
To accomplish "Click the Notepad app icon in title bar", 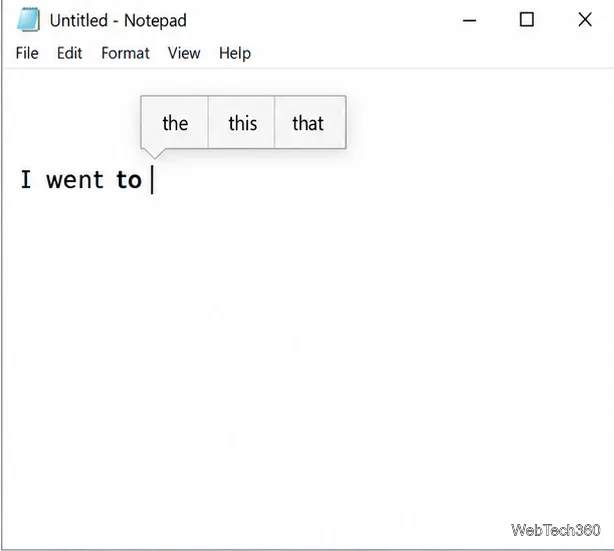I will (x=28, y=20).
